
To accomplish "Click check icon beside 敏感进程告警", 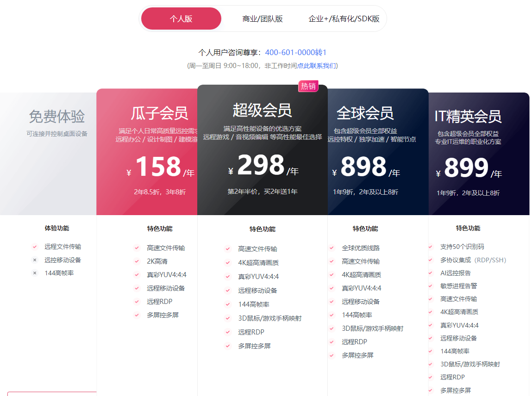I will point(430,286).
